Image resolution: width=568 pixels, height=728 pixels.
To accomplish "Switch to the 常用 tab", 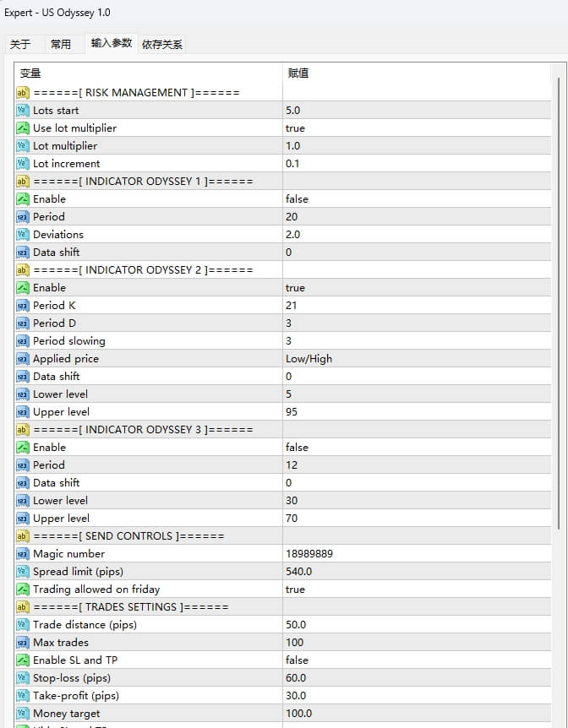I will [61, 45].
